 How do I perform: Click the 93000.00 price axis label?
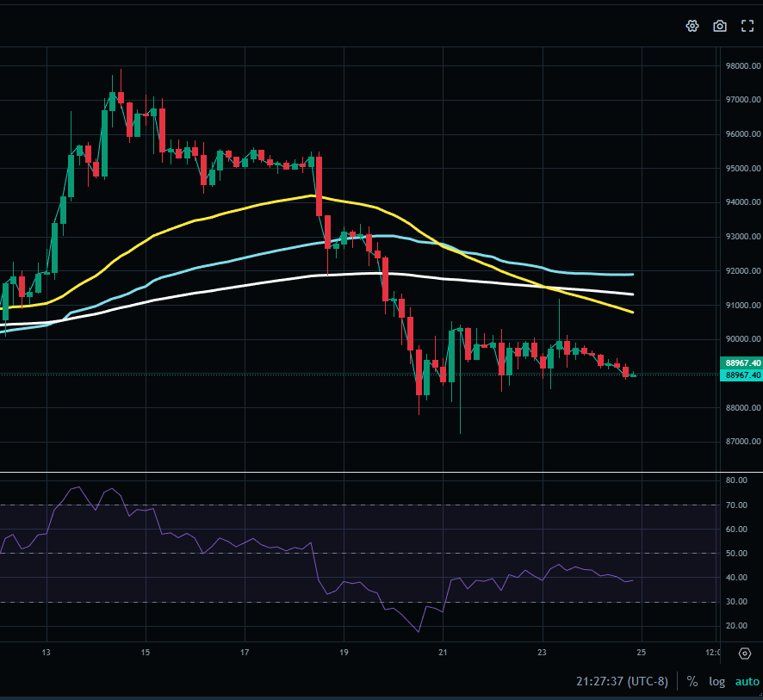coord(743,237)
